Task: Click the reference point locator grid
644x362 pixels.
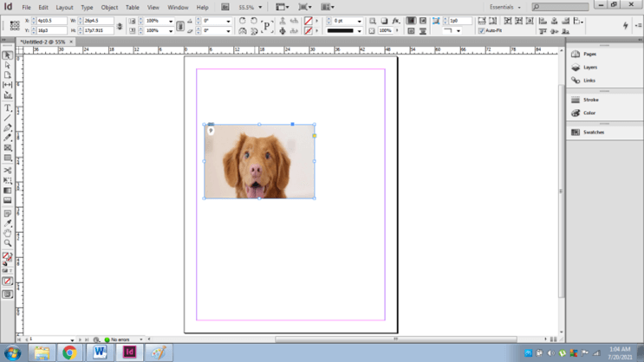Action: [15, 25]
